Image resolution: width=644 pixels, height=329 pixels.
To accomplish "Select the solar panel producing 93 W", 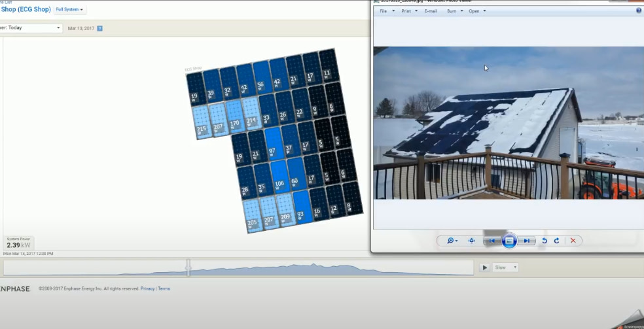I will [x=302, y=207].
